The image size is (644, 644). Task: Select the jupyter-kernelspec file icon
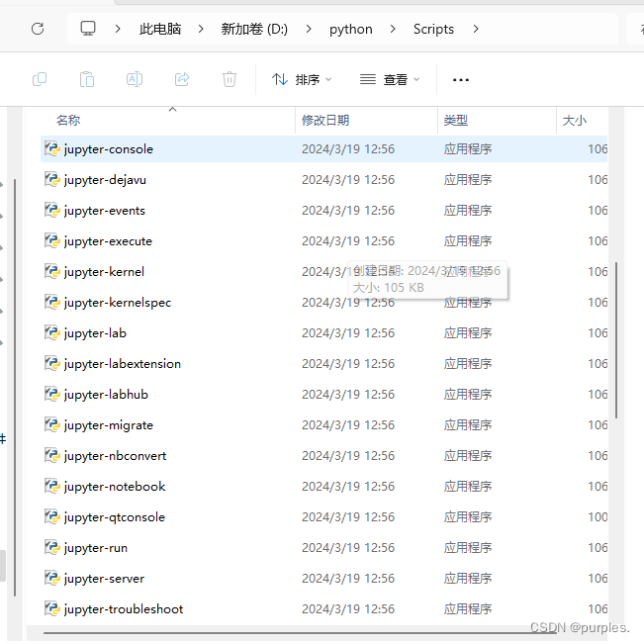(x=52, y=303)
